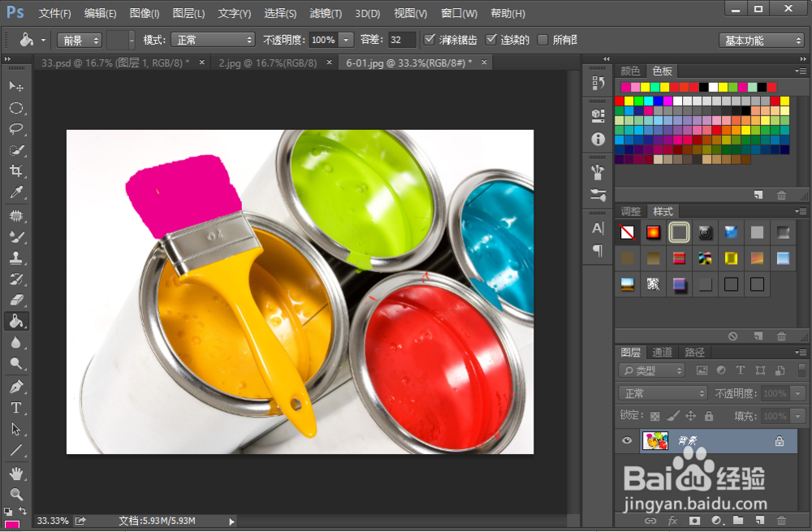
Task: Select the Hand tool
Action: click(x=16, y=473)
